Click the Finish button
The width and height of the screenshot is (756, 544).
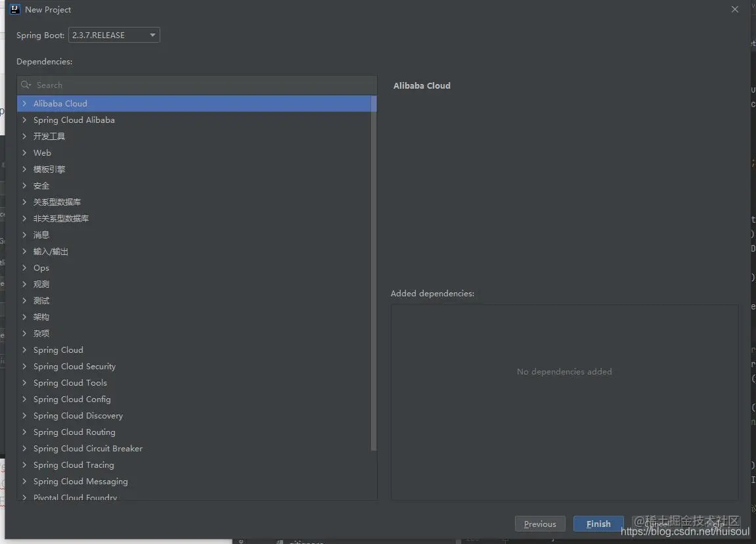point(598,524)
